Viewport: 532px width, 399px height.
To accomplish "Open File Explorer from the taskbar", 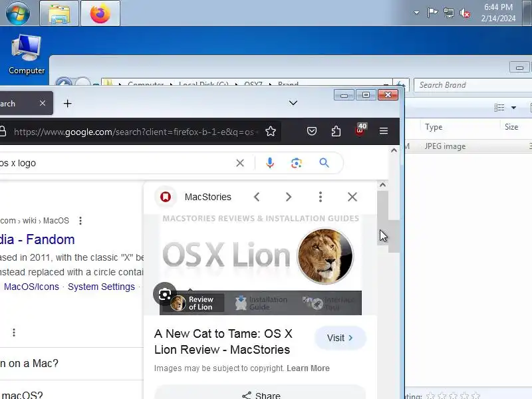I will coord(59,13).
